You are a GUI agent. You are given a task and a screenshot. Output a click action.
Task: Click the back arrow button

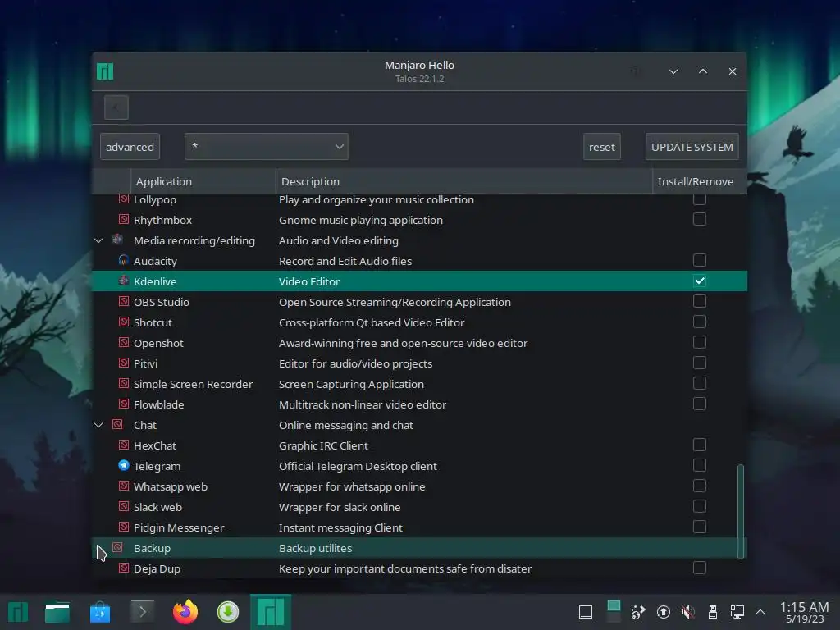pyautogui.click(x=116, y=107)
